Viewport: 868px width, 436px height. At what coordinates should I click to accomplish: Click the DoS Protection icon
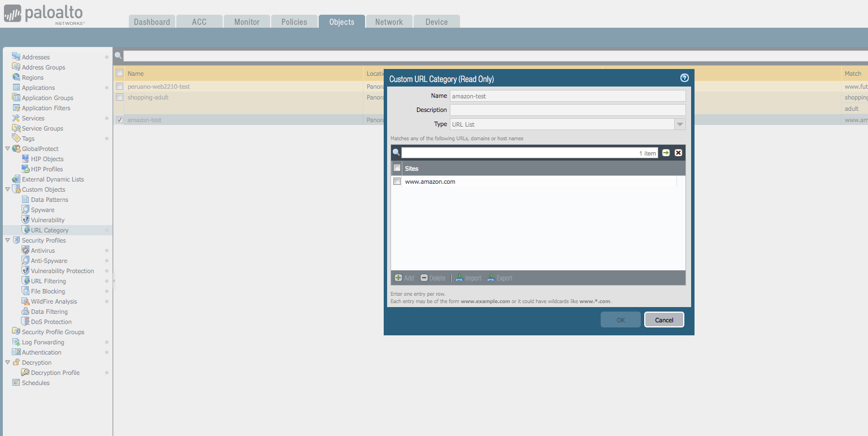[x=25, y=321]
